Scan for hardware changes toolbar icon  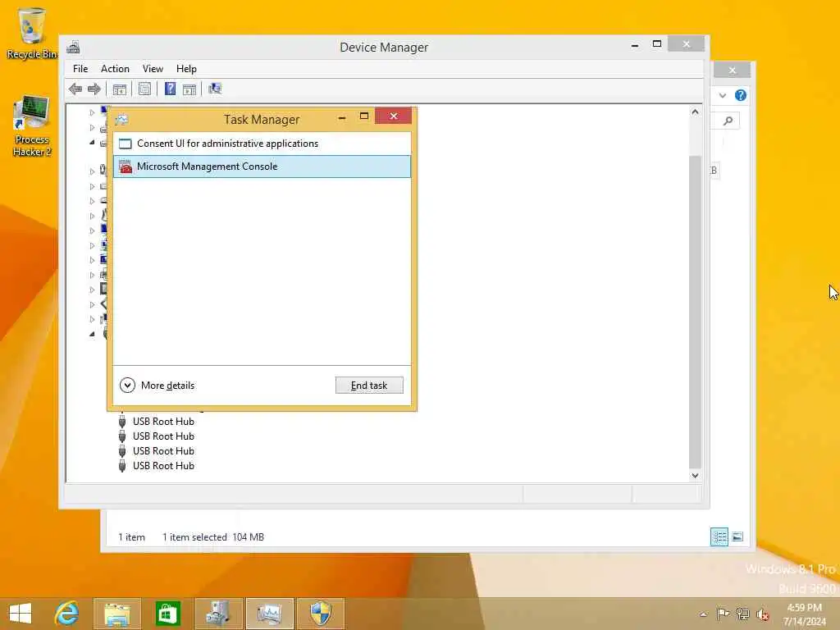[215, 89]
